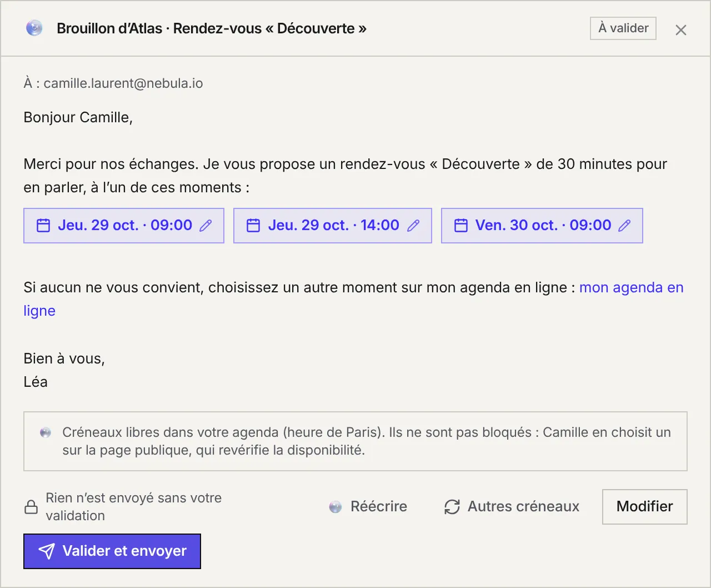Click the closing line « Bien à vous, »
Image resolution: width=711 pixels, height=588 pixels.
[64, 359]
